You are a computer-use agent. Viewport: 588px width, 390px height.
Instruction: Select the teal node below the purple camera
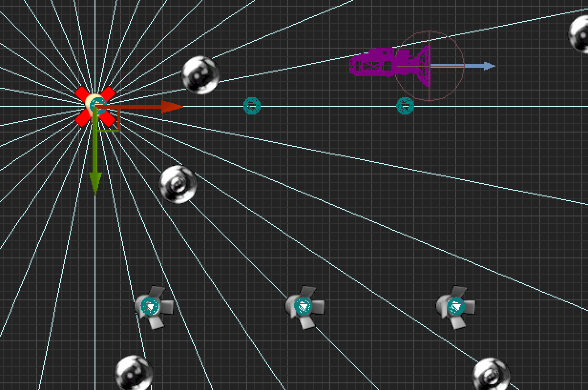pos(405,106)
